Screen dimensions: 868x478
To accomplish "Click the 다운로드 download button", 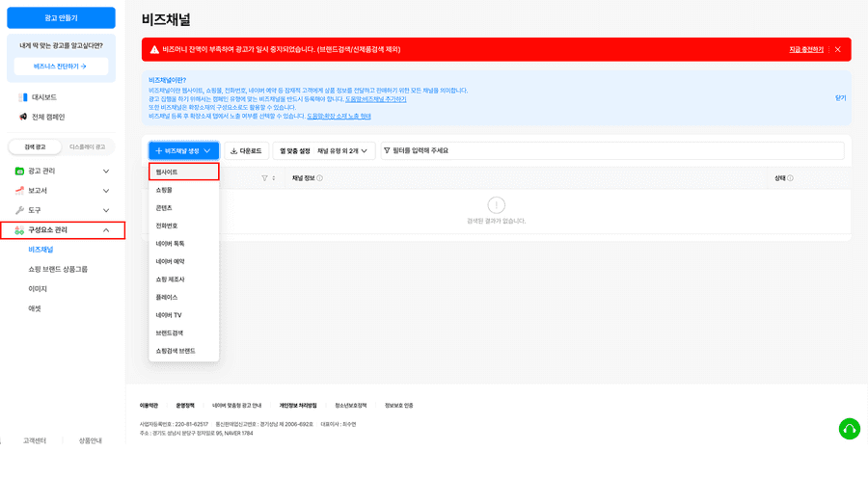I will [246, 151].
